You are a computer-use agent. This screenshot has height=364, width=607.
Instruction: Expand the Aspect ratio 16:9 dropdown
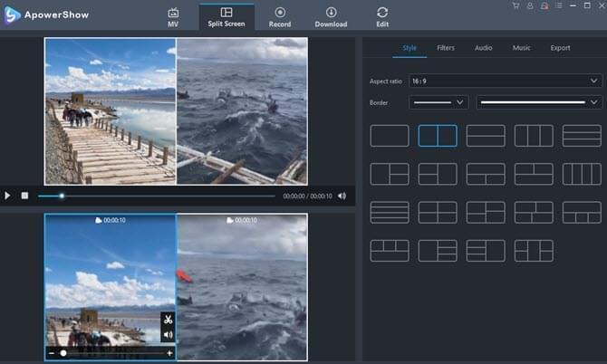coord(506,81)
